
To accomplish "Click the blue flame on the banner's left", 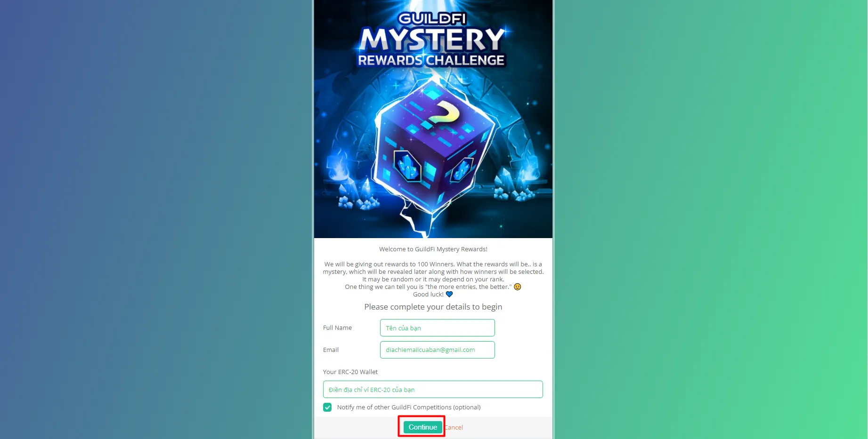I will (x=338, y=163).
